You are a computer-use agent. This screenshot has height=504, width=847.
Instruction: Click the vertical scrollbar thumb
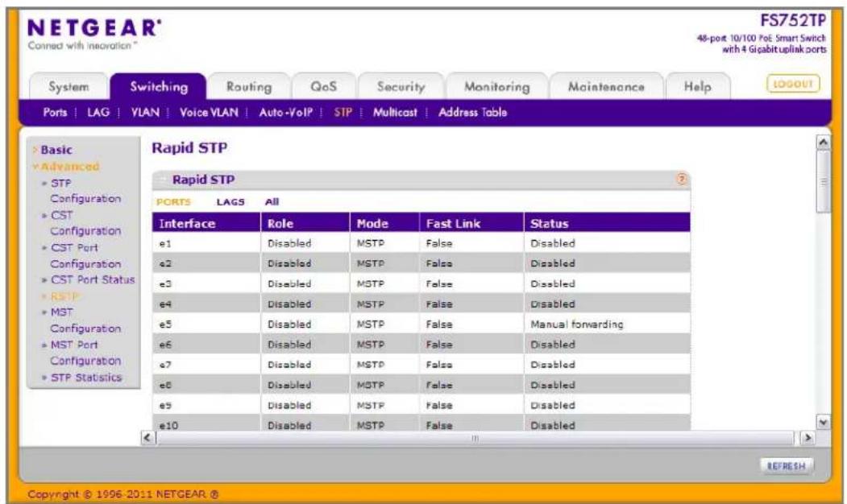pyautogui.click(x=824, y=182)
